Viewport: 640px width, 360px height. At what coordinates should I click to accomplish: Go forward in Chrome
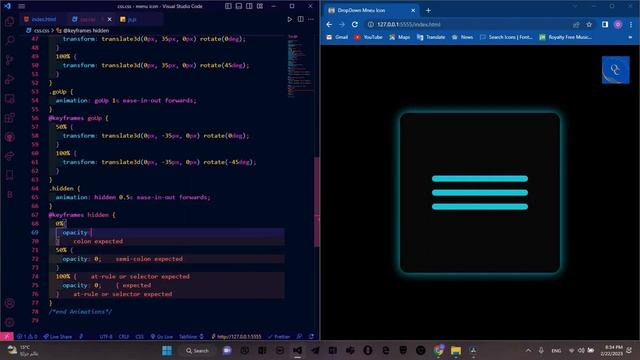click(x=342, y=24)
